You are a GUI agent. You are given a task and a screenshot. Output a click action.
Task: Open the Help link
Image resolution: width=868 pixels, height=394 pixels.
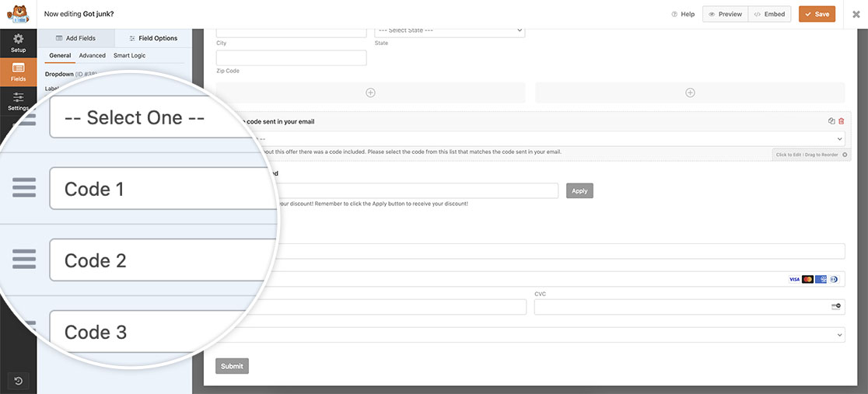[683, 15]
